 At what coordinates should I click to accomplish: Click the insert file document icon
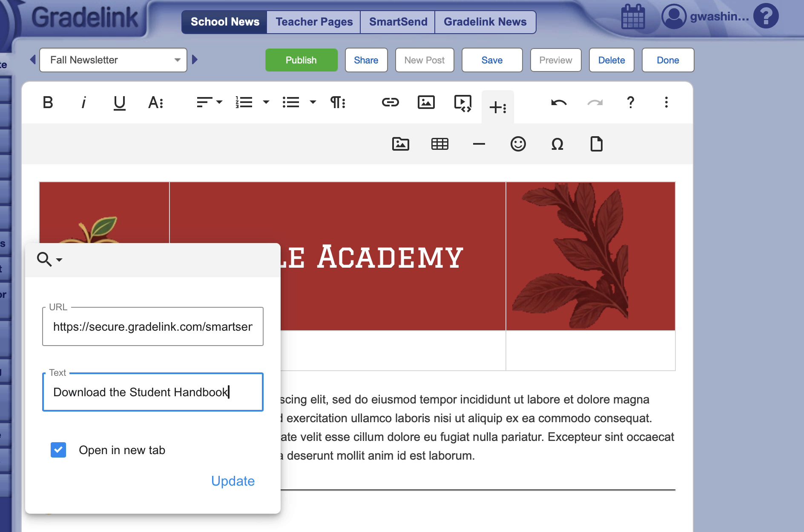[x=597, y=144]
